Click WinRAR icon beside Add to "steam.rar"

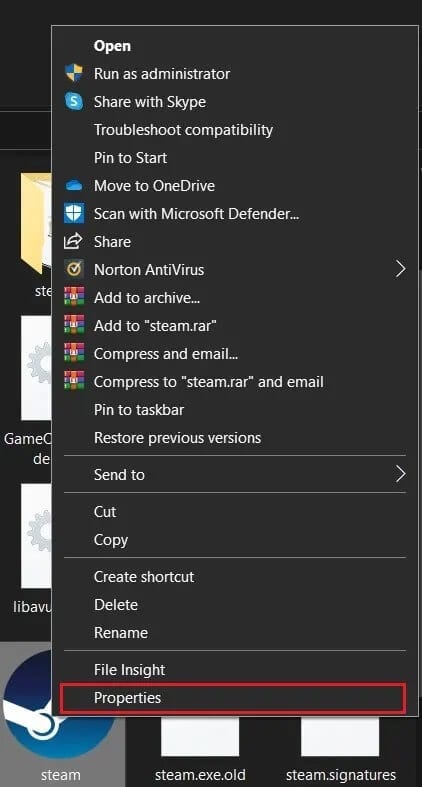(74, 326)
